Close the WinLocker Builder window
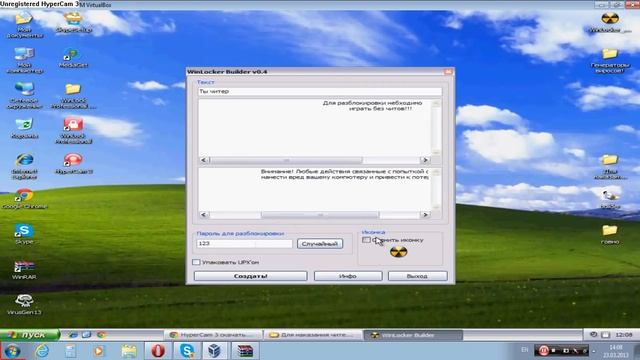 click(x=448, y=71)
